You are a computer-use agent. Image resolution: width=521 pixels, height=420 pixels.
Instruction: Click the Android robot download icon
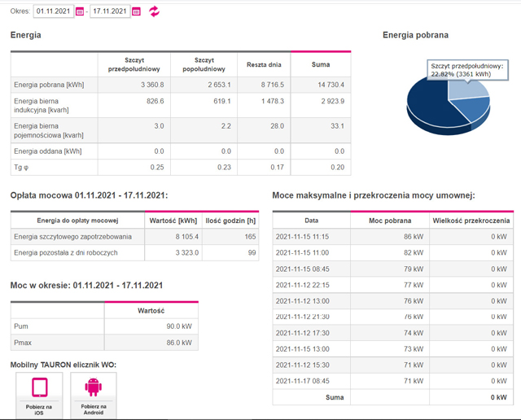coord(93,387)
